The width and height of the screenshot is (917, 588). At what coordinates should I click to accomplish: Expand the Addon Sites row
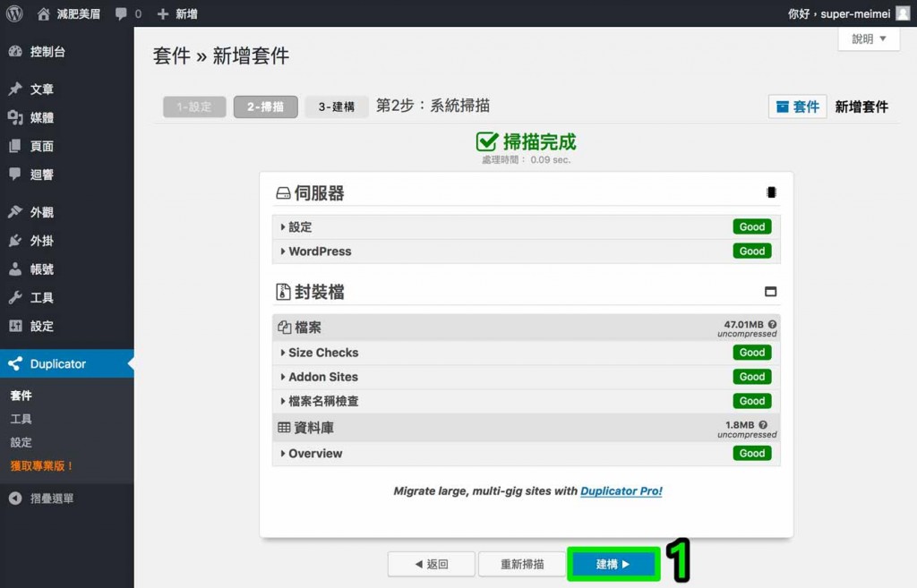[x=526, y=377]
